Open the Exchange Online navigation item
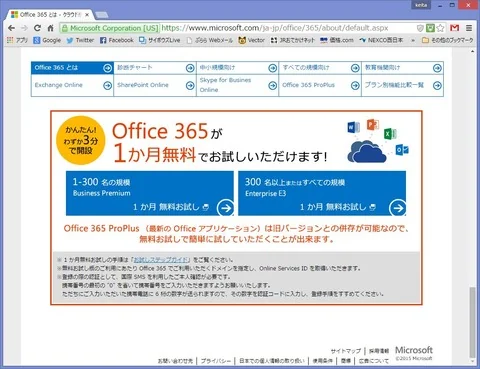 72,85
